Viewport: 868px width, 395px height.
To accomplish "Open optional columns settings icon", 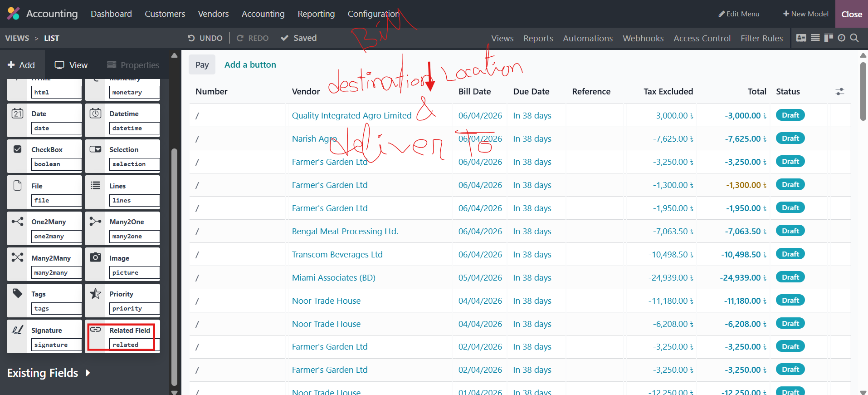I will tap(840, 92).
